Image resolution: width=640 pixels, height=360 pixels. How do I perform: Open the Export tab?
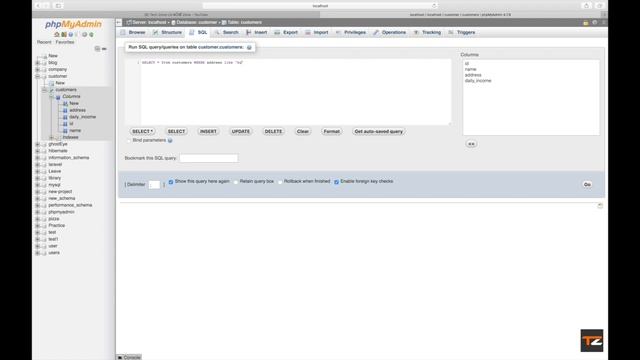coord(286,32)
